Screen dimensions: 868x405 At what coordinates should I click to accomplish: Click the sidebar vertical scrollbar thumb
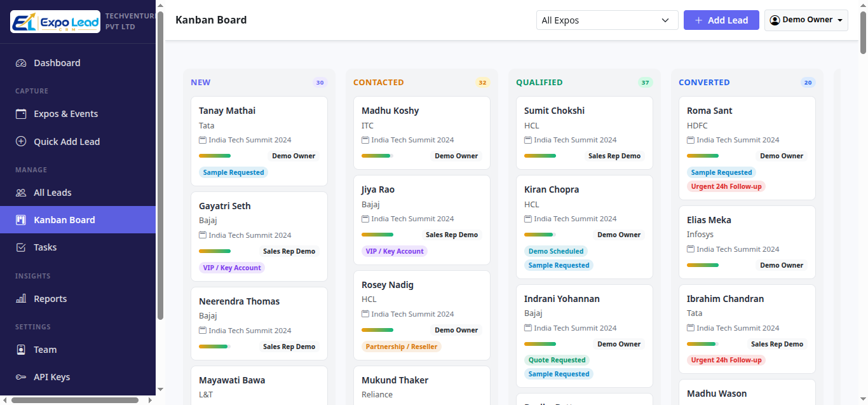(160, 165)
